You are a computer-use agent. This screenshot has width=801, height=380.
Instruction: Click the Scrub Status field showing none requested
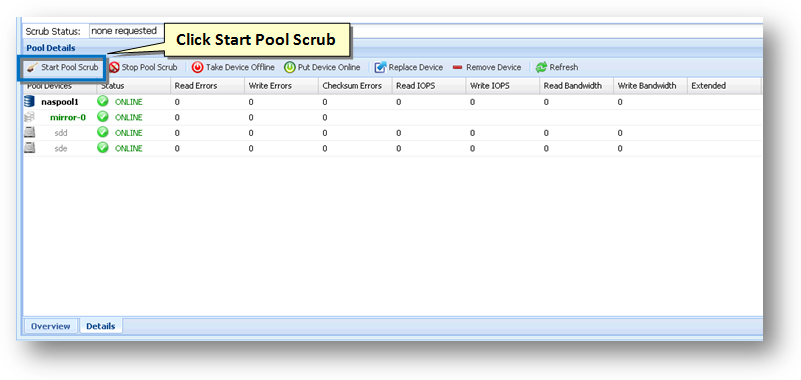pos(425,31)
